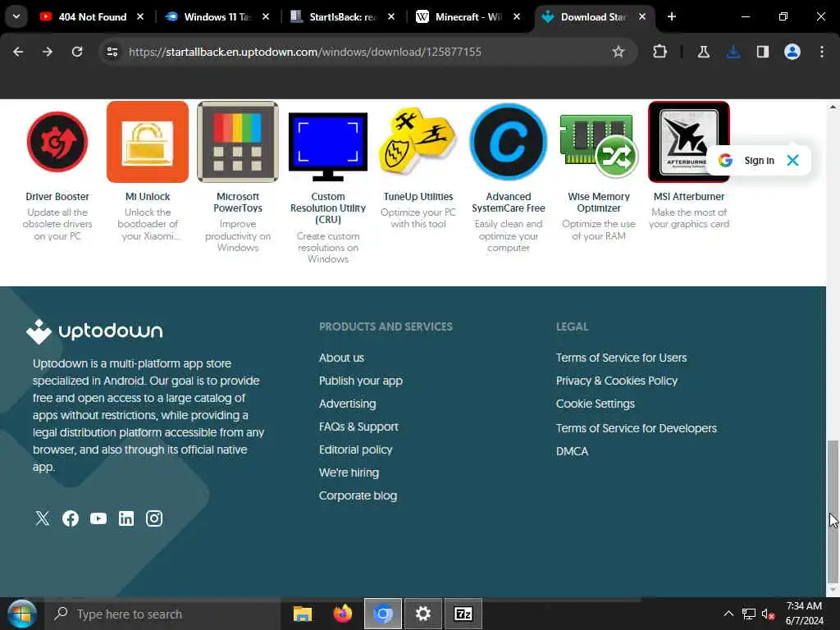Reload the current page
Viewport: 840px width, 630px height.
[x=77, y=52]
